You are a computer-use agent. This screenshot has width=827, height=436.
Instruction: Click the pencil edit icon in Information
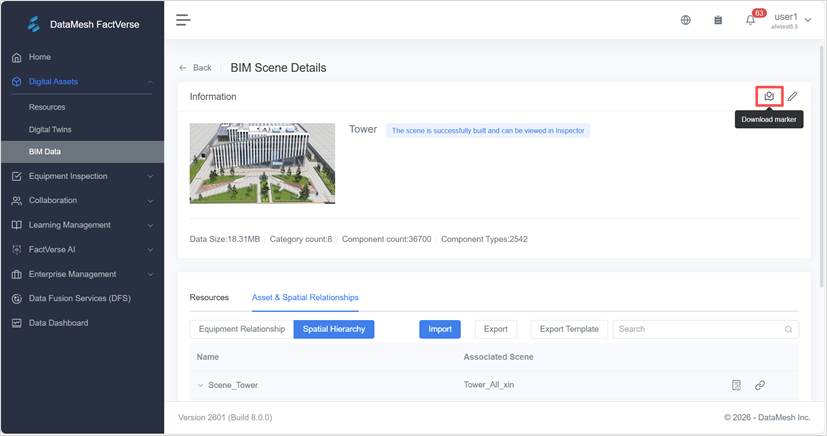(x=792, y=96)
